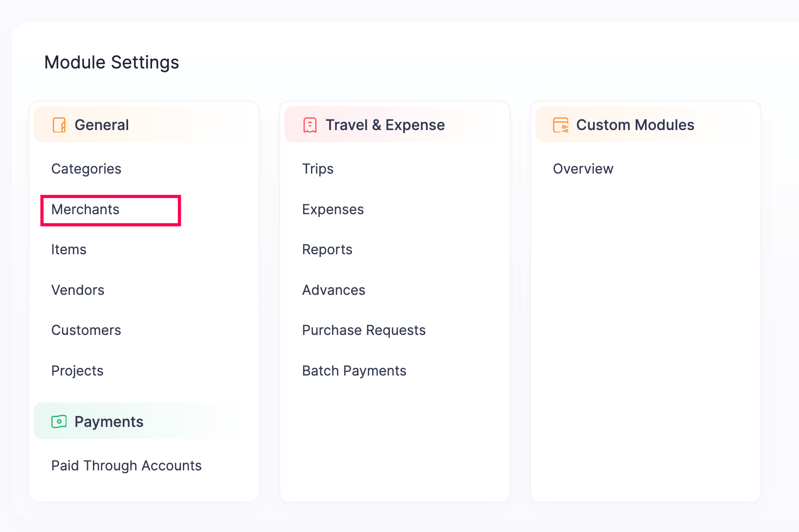Click the Payments money icon
799x532 pixels.
click(x=59, y=421)
